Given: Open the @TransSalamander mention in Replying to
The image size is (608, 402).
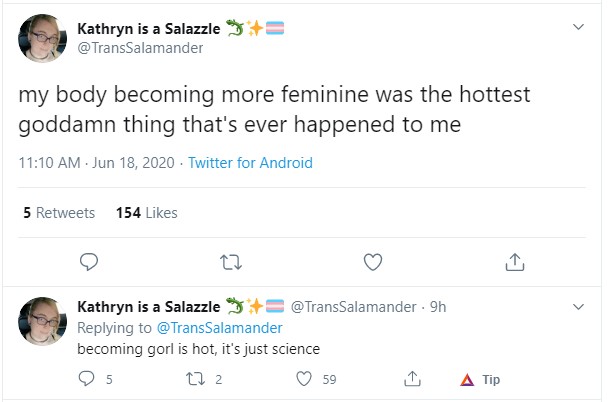Looking at the screenshot, I should tap(219, 328).
